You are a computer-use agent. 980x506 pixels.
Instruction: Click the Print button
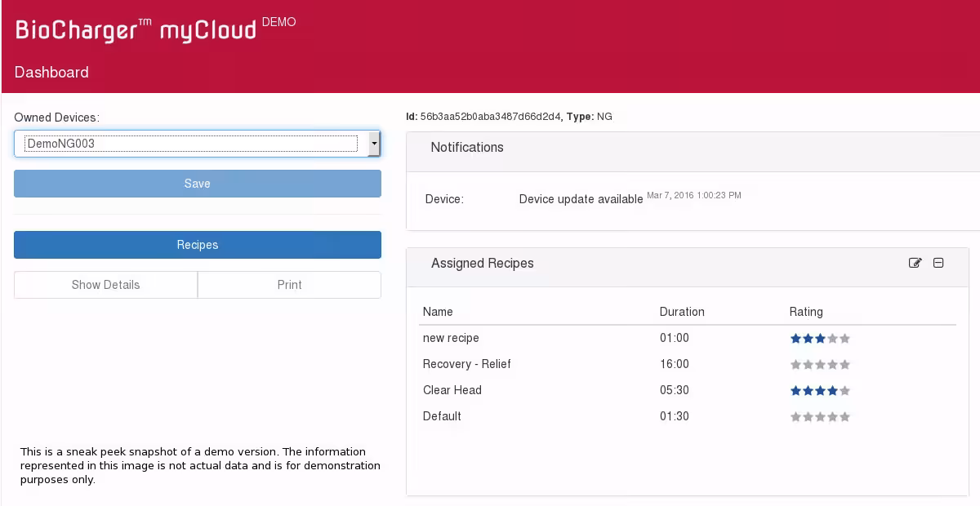(x=289, y=285)
